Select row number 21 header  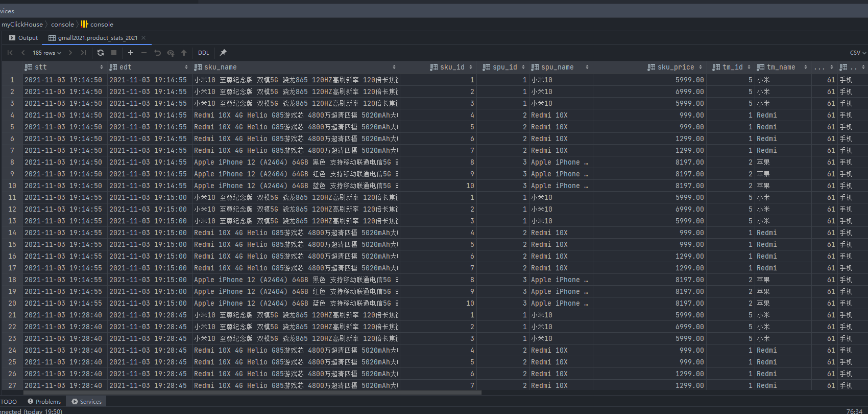pyautogui.click(x=12, y=315)
